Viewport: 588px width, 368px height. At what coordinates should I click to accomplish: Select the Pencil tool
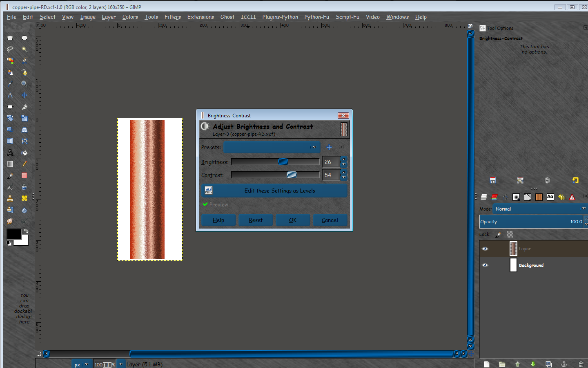24,164
